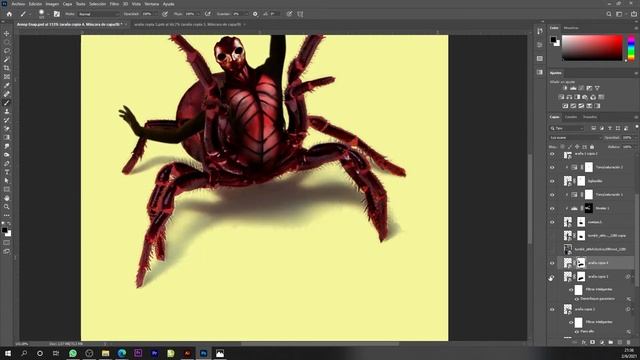Add layer style fx at panel bottom
Screen dimensions: 640x360
pos(584,342)
